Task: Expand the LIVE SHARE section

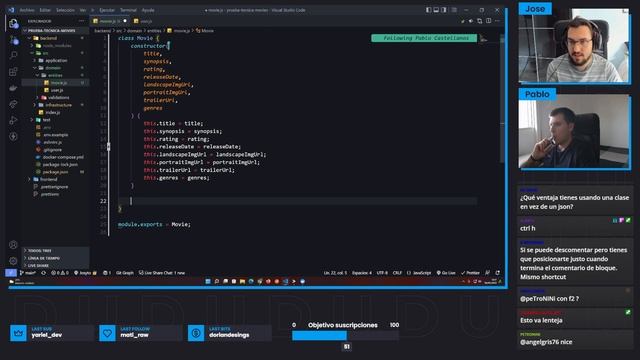Action: point(55,265)
